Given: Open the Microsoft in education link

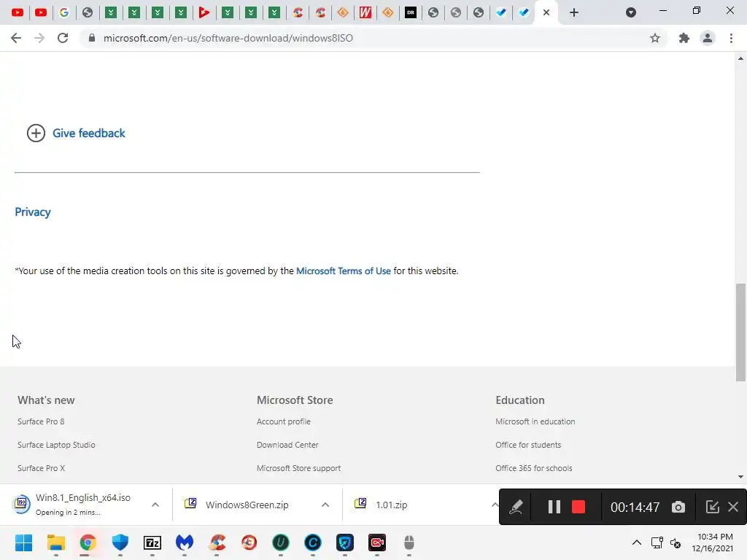Looking at the screenshot, I should click(x=535, y=421).
